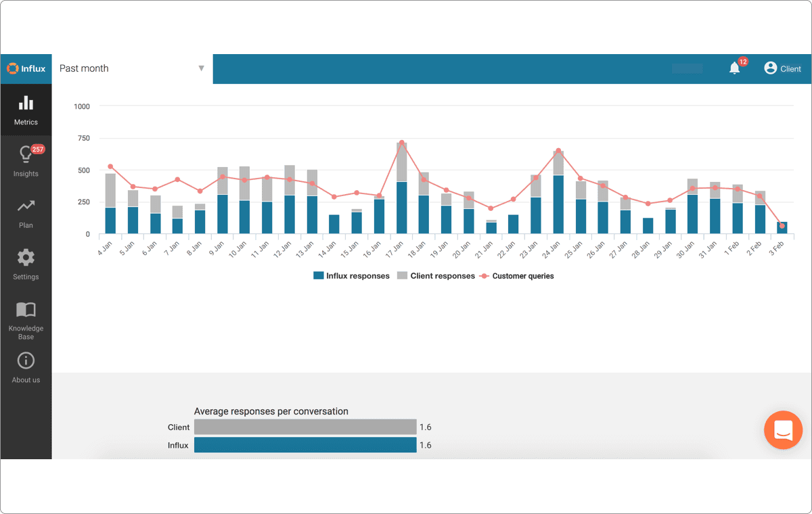
Task: Click the 30 Jan bar in the chart
Action: pyautogui.click(x=692, y=206)
